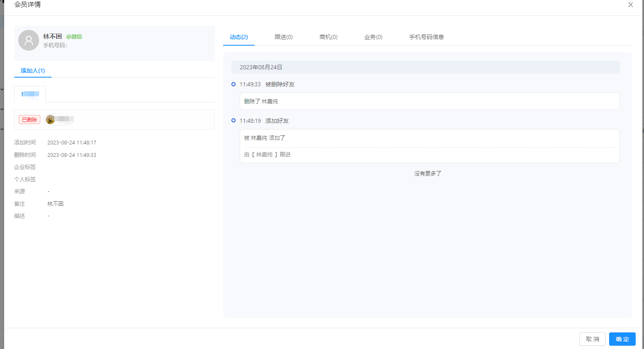
Task: Open the 商机(0) tab
Action: (329, 37)
